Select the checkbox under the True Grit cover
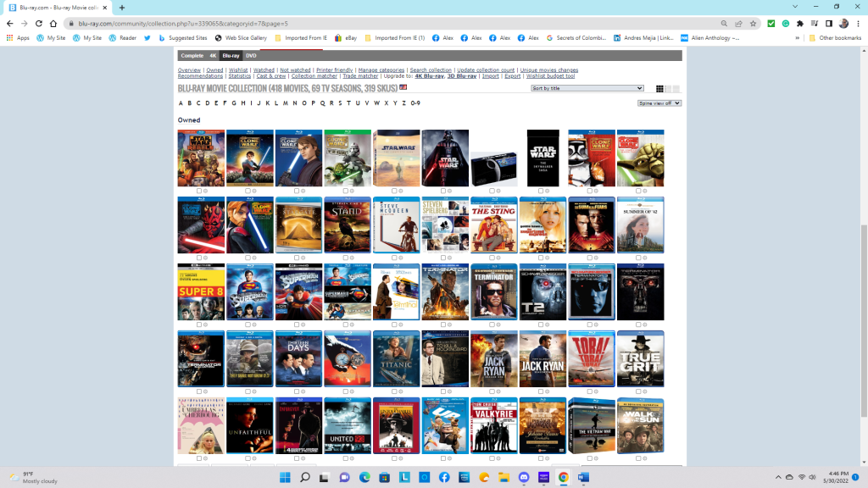Image resolution: width=868 pixels, height=488 pixels. pyautogui.click(x=637, y=391)
